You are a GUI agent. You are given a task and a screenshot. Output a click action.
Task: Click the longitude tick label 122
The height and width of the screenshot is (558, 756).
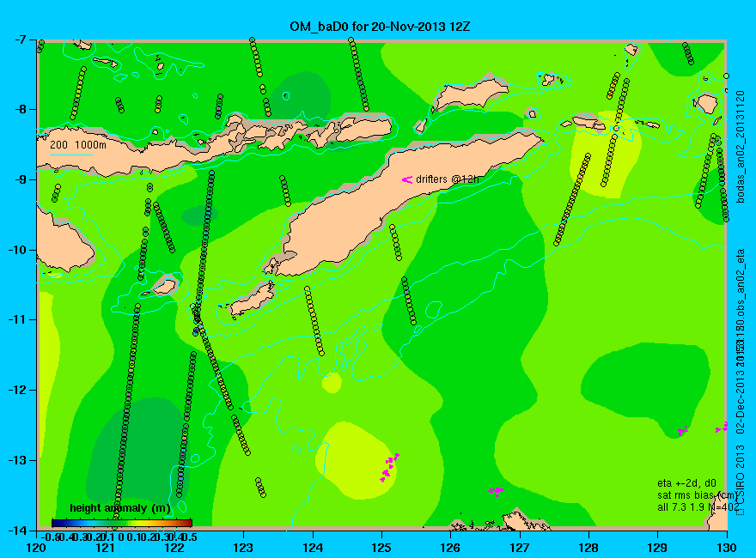click(174, 548)
